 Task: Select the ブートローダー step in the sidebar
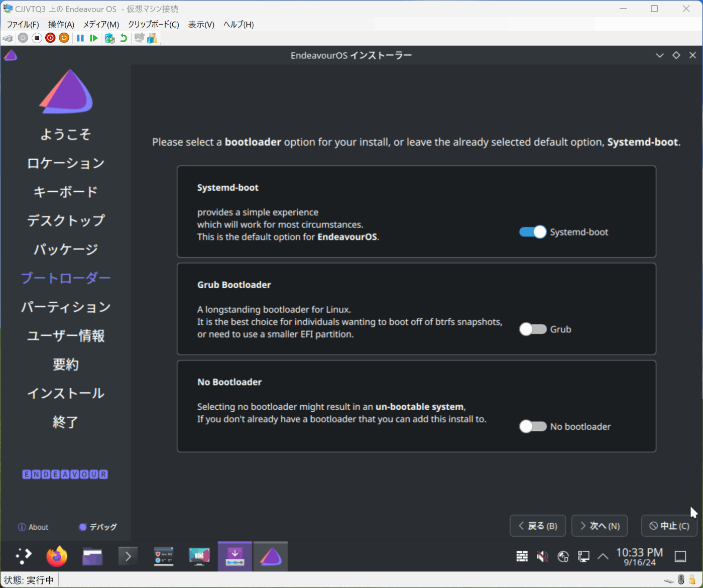tap(66, 278)
